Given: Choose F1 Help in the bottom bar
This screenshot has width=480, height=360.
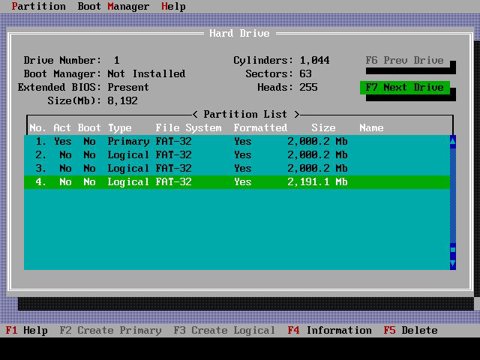Looking at the screenshot, I should click(27, 330).
